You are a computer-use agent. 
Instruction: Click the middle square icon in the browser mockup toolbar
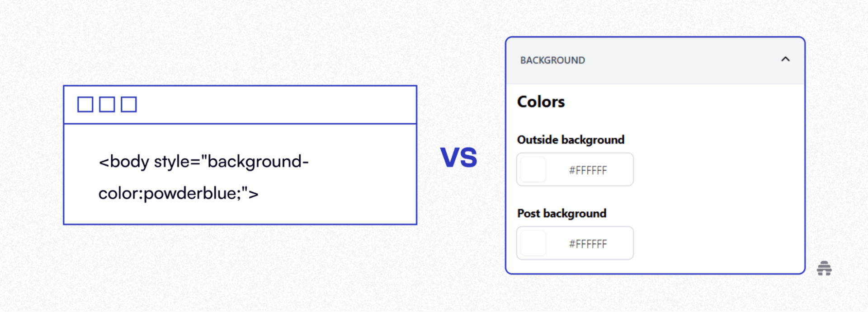coord(108,104)
